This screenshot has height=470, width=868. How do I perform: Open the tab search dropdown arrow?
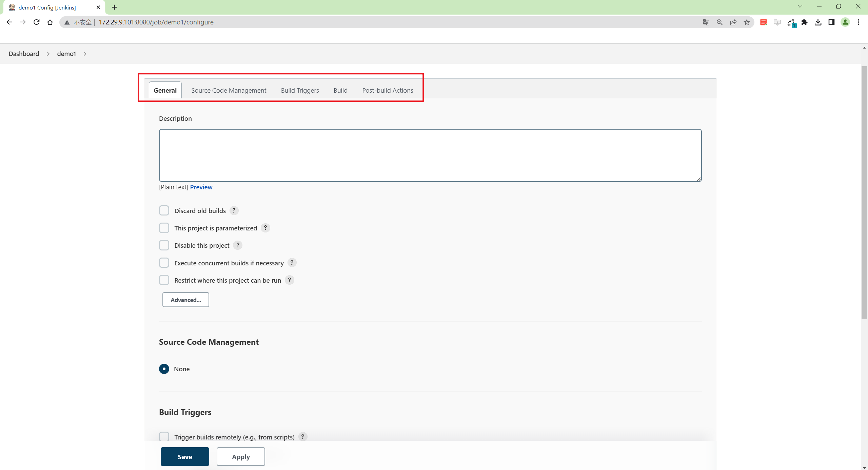(800, 6)
